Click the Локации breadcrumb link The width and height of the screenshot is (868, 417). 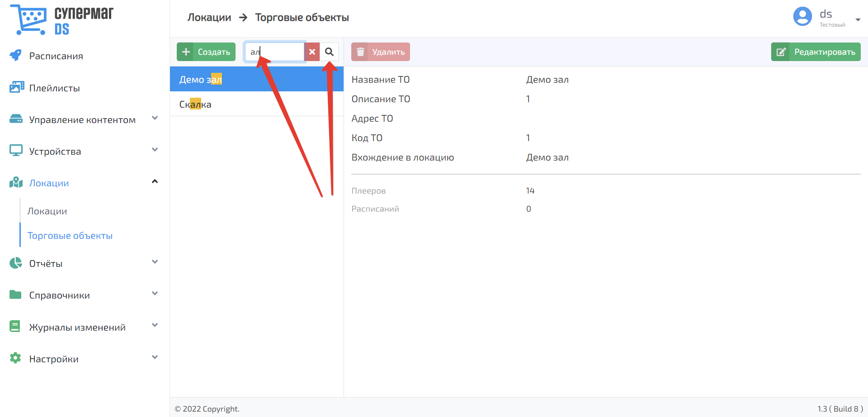point(209,18)
